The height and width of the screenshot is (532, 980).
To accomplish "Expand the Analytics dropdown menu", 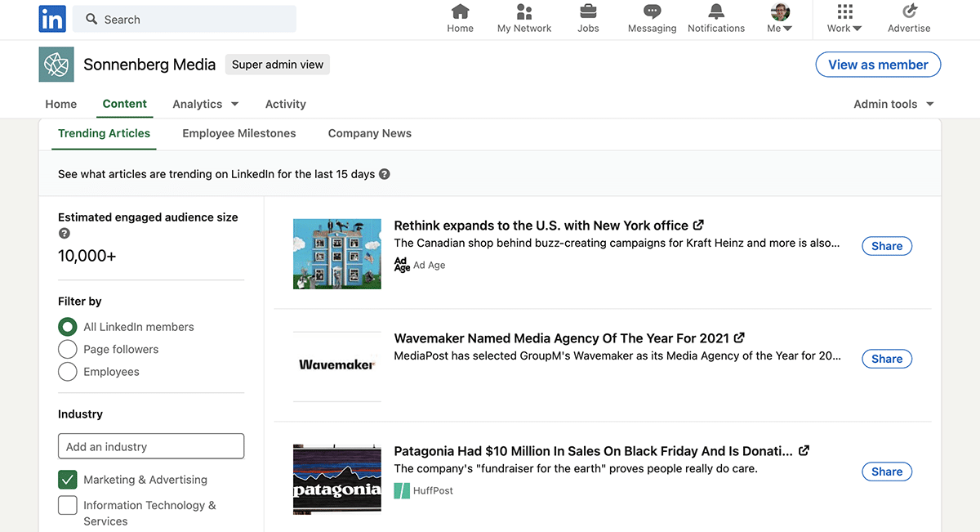I will click(206, 104).
